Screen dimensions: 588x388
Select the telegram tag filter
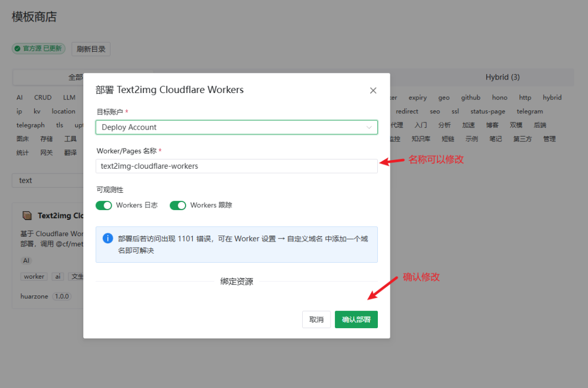(x=530, y=112)
